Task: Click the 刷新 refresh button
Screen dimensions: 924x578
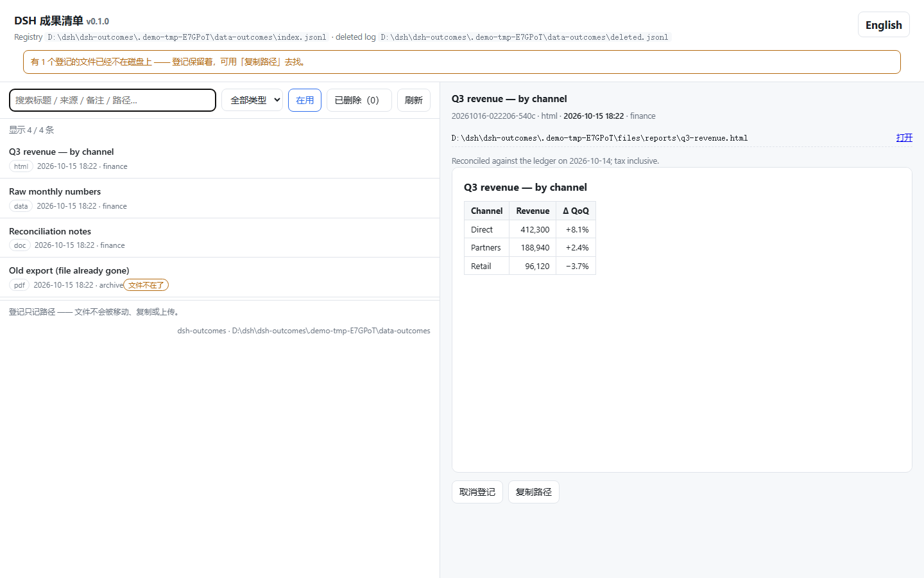Action: tap(414, 100)
